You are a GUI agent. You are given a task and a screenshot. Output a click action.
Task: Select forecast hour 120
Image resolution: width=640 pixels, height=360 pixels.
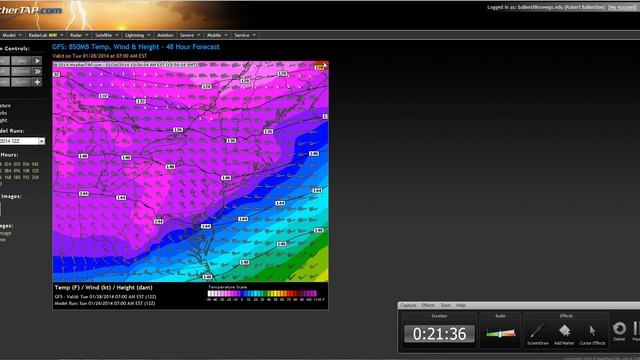click(x=35, y=171)
